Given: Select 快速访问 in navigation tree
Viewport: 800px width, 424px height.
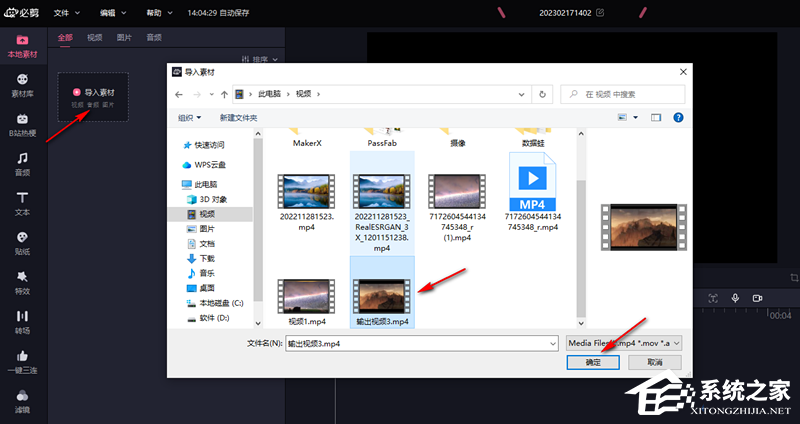Looking at the screenshot, I should 204,145.
